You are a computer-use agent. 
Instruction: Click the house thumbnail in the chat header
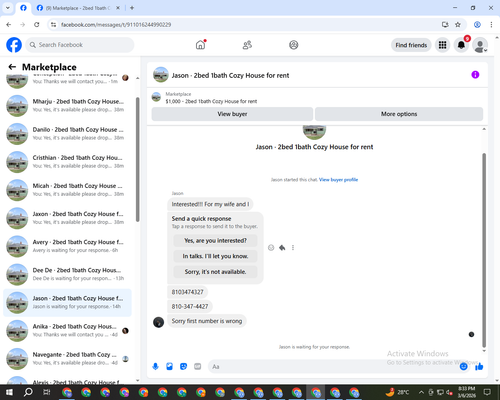[x=161, y=75]
